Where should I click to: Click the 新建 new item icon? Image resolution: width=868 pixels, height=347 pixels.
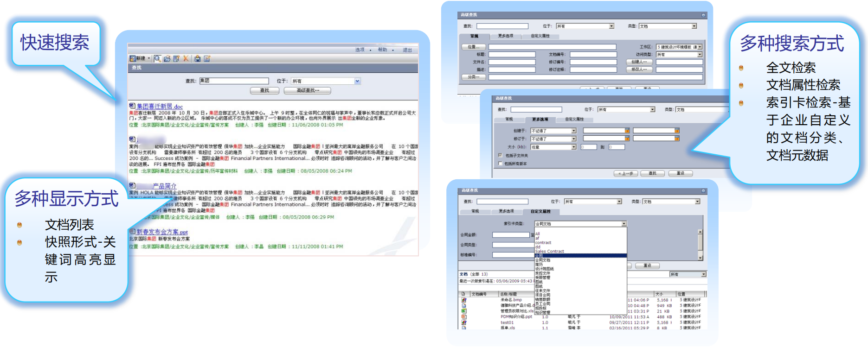[x=133, y=58]
